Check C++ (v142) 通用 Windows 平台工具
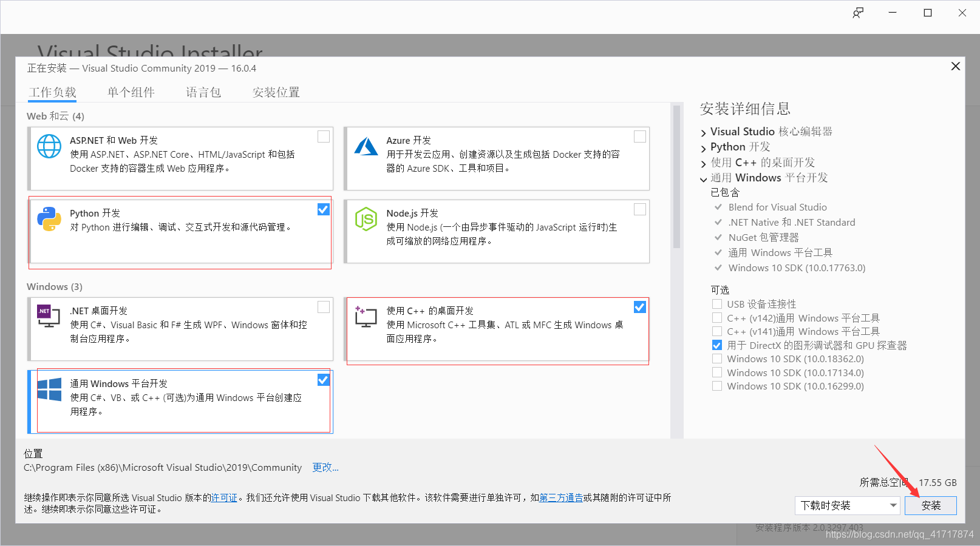980x546 pixels. coord(717,317)
